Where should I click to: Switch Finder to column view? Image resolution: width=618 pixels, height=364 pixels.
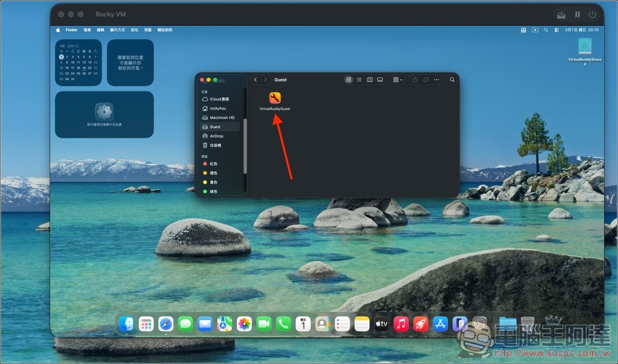tap(370, 80)
